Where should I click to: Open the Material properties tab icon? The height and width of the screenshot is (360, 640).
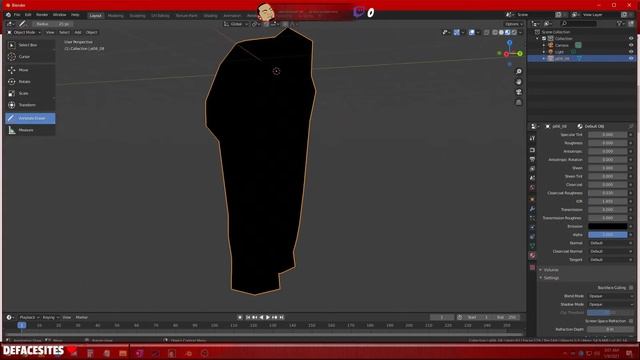tap(532, 256)
